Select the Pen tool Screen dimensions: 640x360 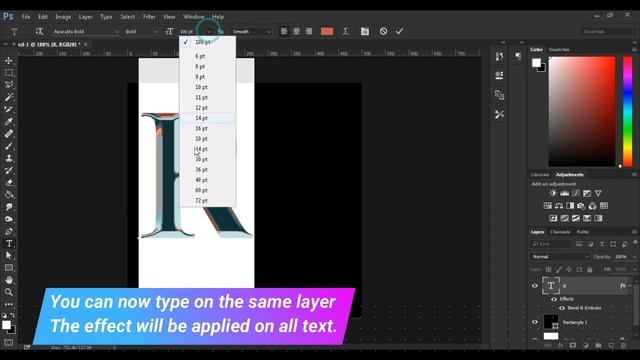coord(9,231)
